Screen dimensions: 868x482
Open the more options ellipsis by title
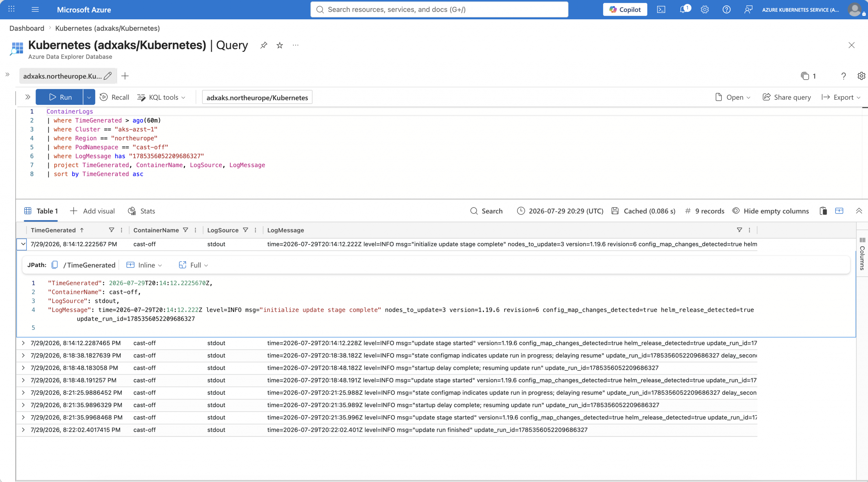tap(296, 45)
